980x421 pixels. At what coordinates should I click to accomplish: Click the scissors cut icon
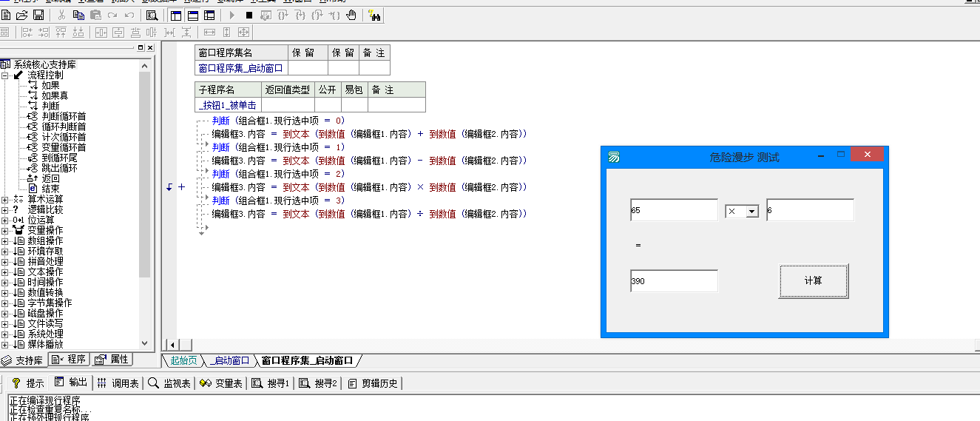point(61,15)
